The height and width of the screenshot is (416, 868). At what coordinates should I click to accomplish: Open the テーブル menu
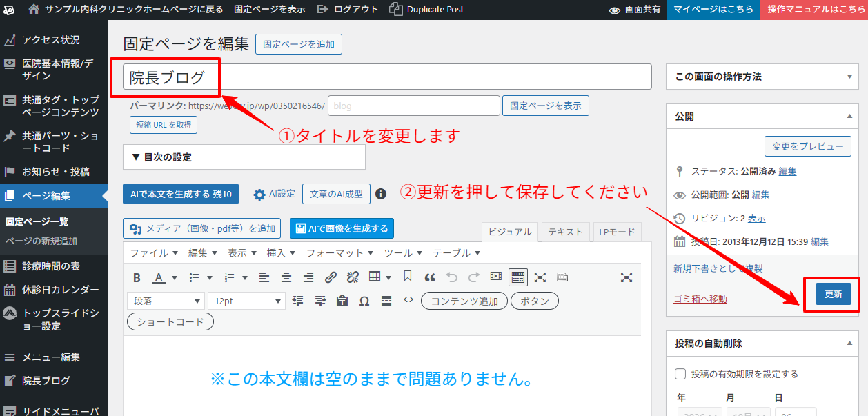point(456,253)
